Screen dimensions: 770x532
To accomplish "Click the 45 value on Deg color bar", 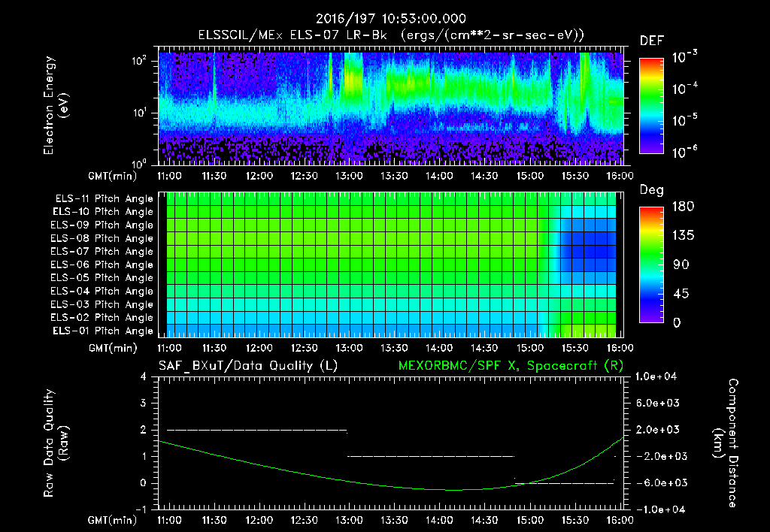I will (x=681, y=294).
